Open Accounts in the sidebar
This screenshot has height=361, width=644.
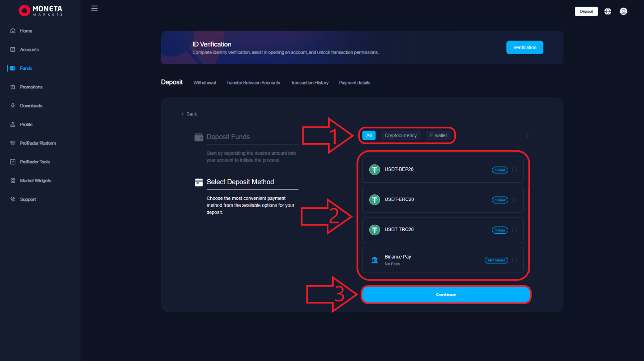(x=29, y=50)
